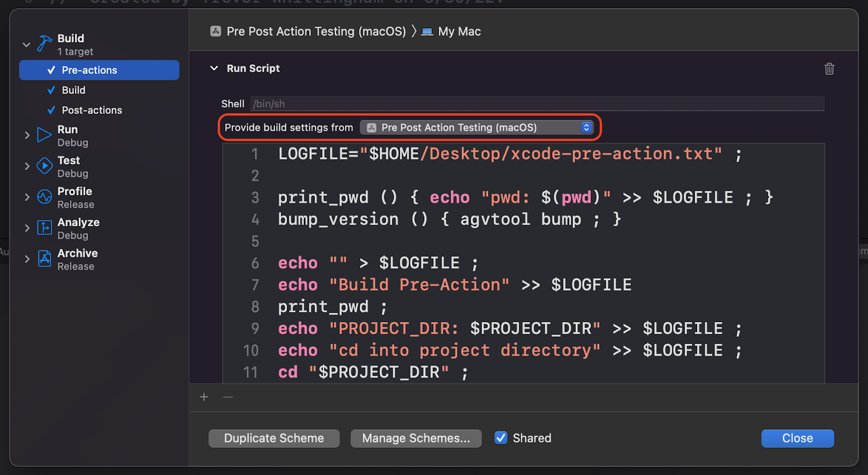The image size is (868, 475).
Task: Select the Archive Release scheme action
Action: click(78, 259)
